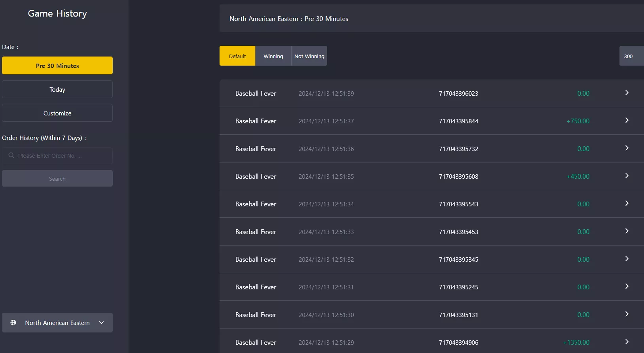Click timestamp 2024/12/13 12:51:31
Screen dimensions: 644x353
click(x=326, y=287)
